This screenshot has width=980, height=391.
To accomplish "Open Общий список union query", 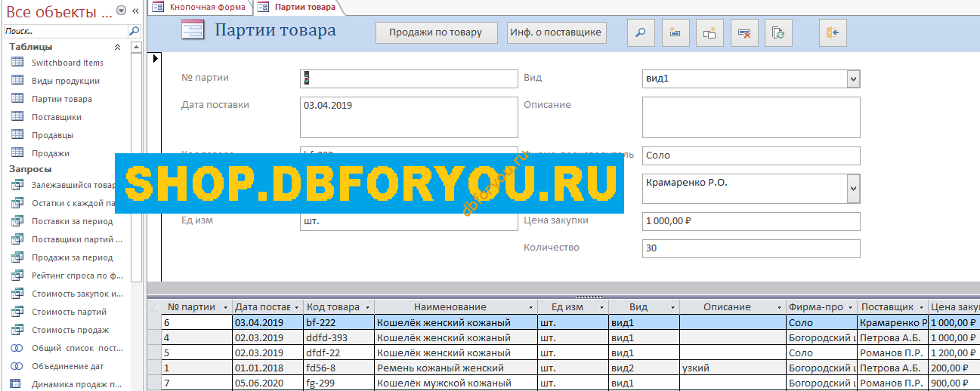I will tap(76, 348).
